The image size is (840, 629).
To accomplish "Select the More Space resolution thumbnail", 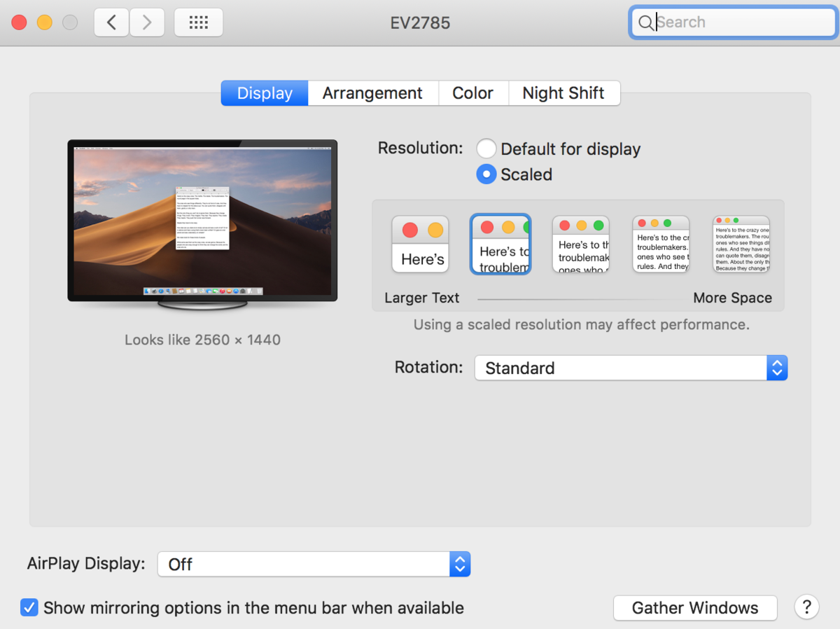I will 741,244.
